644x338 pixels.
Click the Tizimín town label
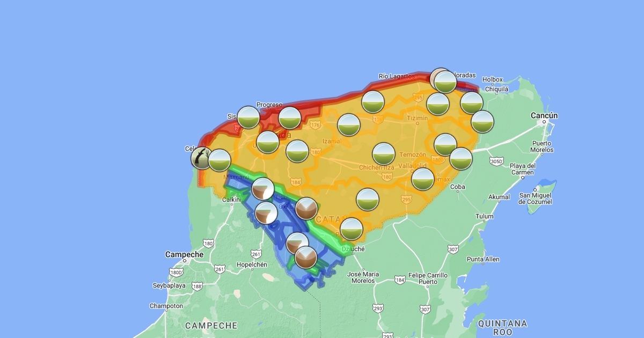pyautogui.click(x=417, y=118)
